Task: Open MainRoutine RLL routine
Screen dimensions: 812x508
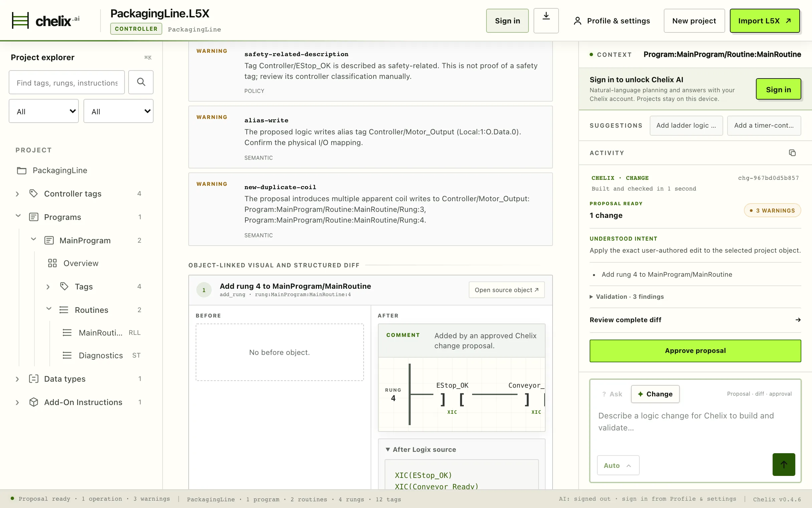Action: click(100, 333)
